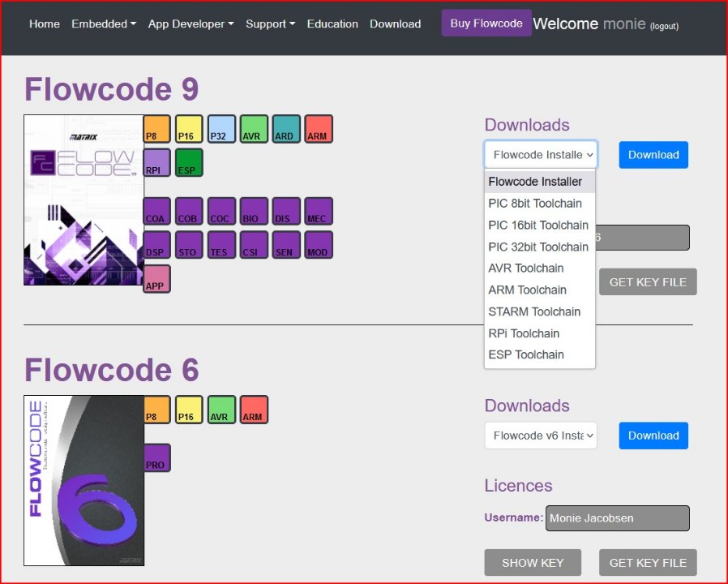The height and width of the screenshot is (584, 728).
Task: Choose AVR Toolchain option
Action: (x=539, y=268)
